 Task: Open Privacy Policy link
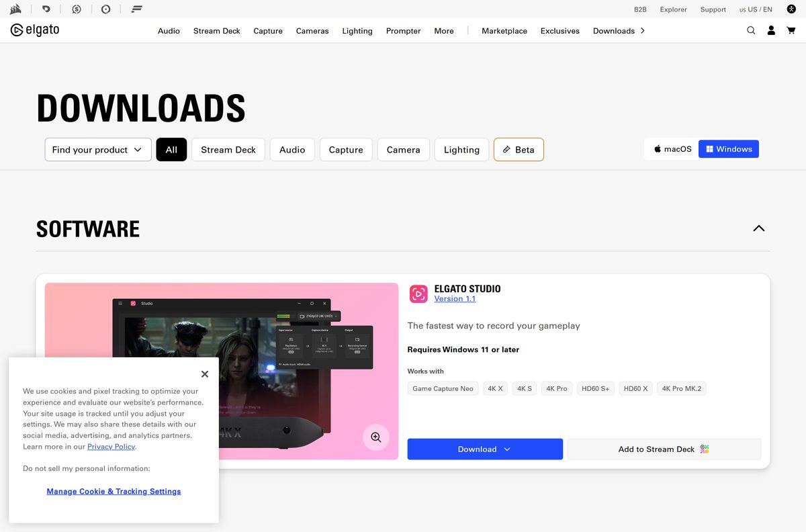tap(111, 447)
